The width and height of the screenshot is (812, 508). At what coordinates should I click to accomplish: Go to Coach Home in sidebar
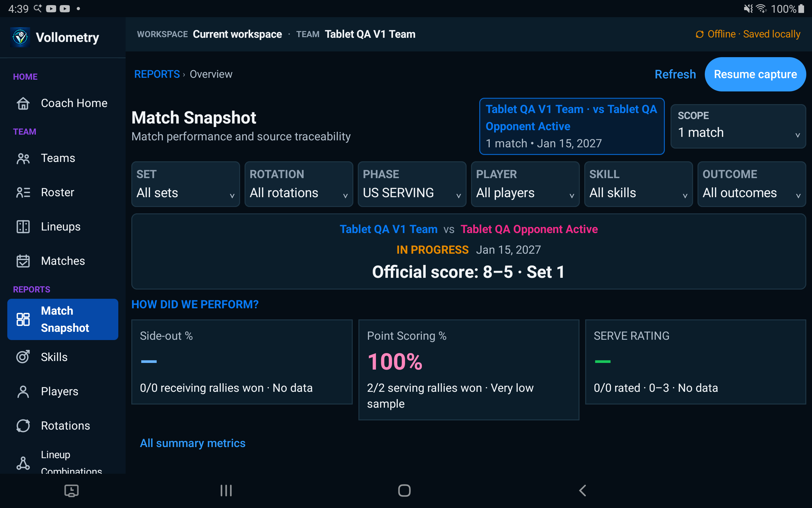63,103
